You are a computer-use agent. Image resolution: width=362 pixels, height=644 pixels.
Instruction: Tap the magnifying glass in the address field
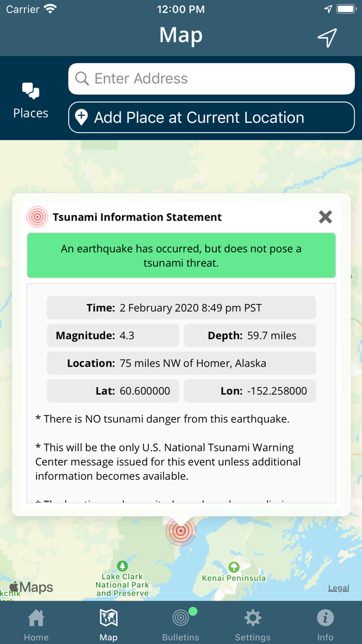(82, 78)
